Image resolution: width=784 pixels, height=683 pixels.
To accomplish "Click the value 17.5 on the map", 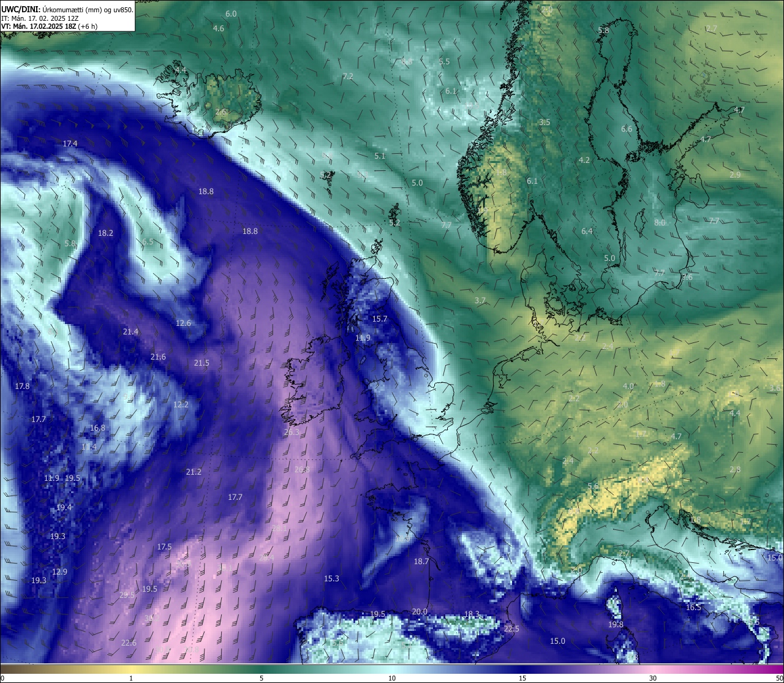I will pyautogui.click(x=164, y=547).
